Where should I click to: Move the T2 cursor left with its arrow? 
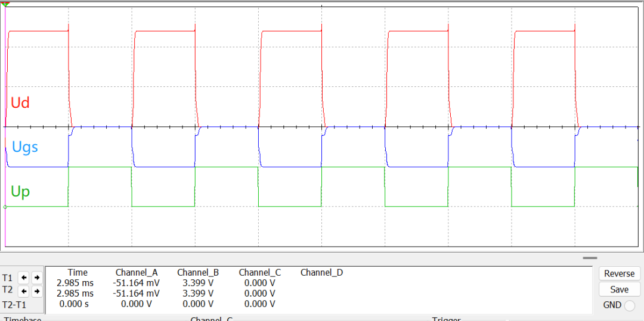(23, 291)
